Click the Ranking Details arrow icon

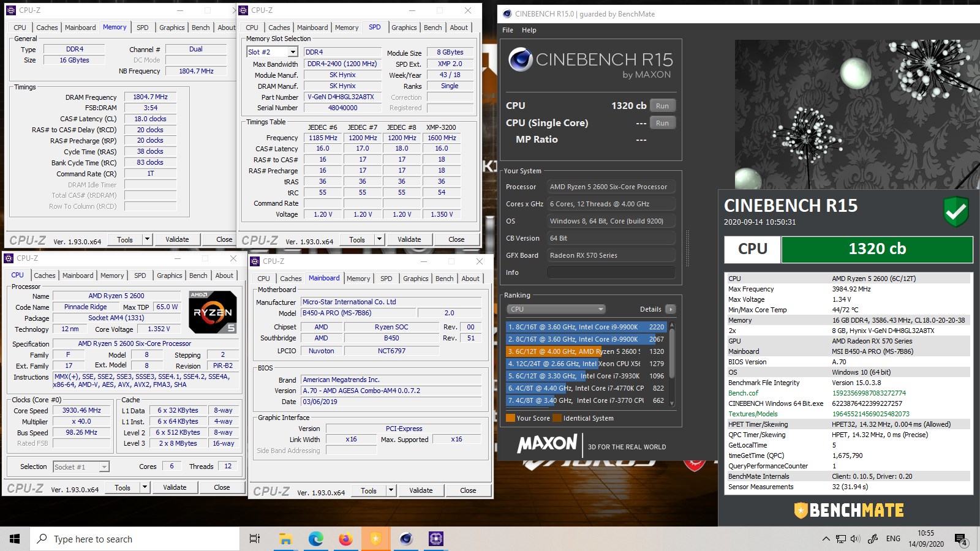[671, 309]
